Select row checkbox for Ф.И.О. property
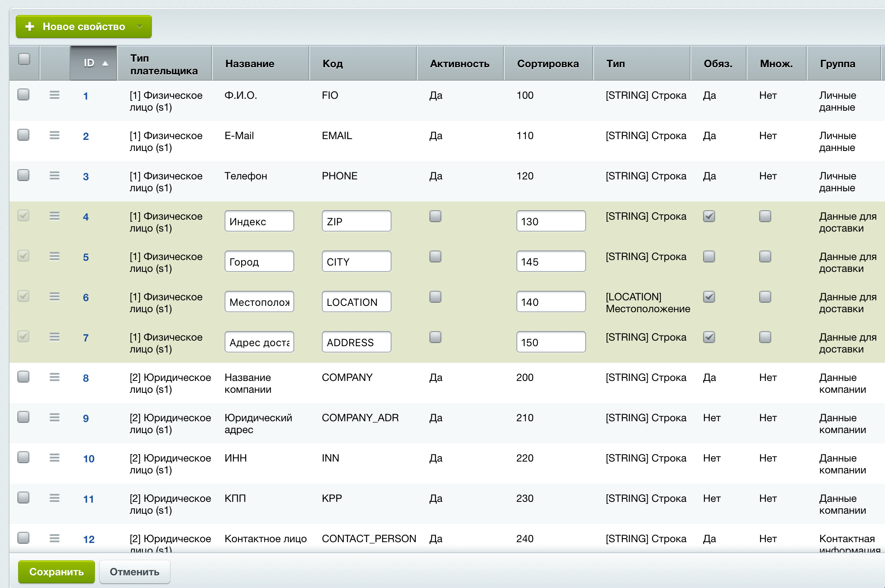This screenshot has height=588, width=885. pyautogui.click(x=23, y=94)
